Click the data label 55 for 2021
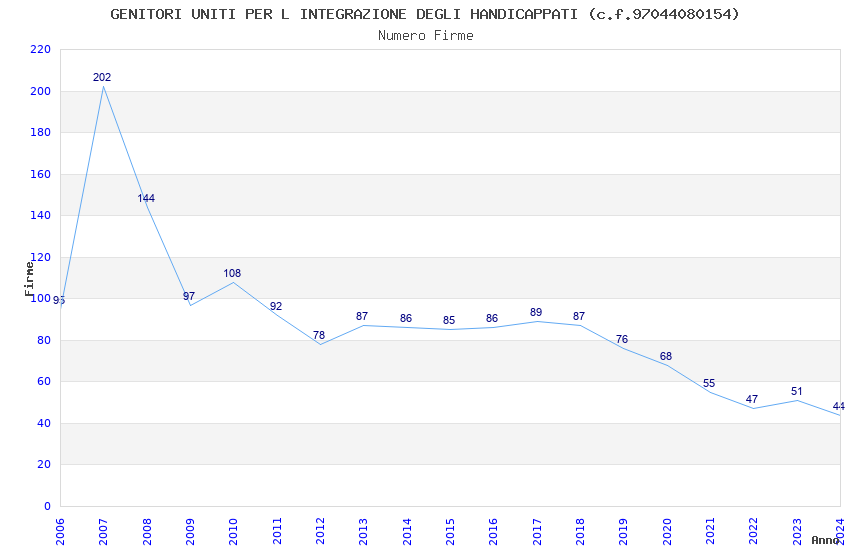The height and width of the screenshot is (550, 850). coord(709,384)
